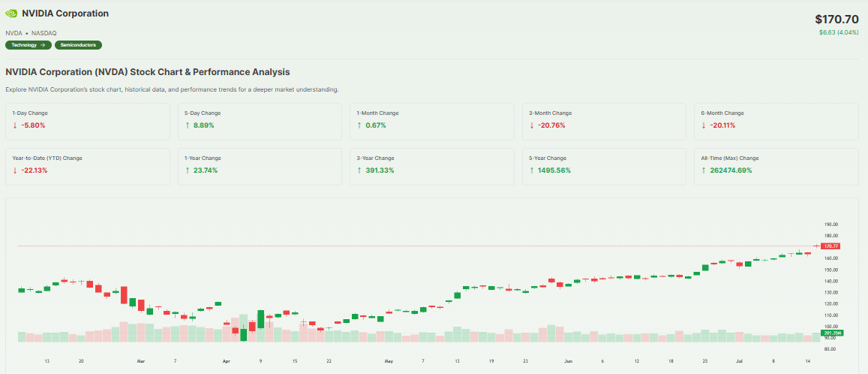
Task: Click the up arrow in 3-Year Change card
Action: coord(360,170)
